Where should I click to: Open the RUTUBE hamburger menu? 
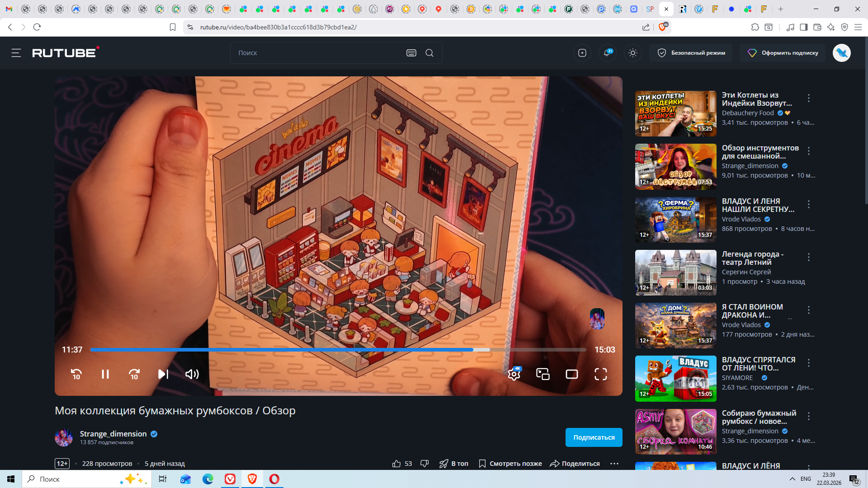point(16,53)
